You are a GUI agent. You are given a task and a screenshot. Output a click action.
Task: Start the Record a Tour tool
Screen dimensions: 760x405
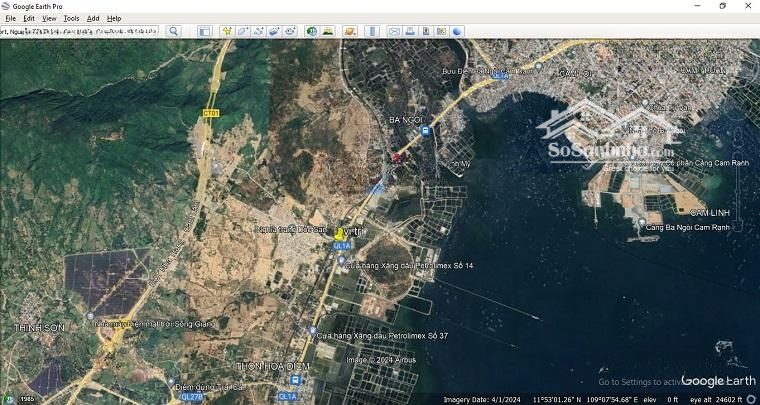pos(290,31)
